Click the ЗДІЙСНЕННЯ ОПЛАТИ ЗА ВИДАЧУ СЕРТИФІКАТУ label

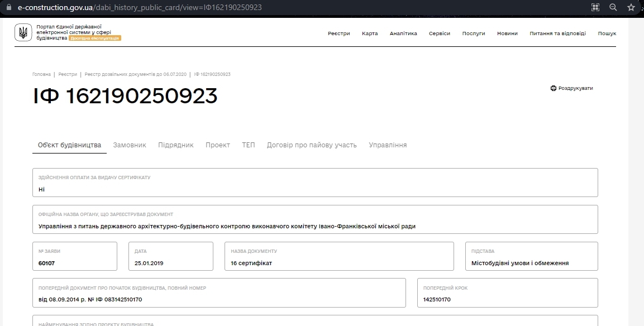94,178
